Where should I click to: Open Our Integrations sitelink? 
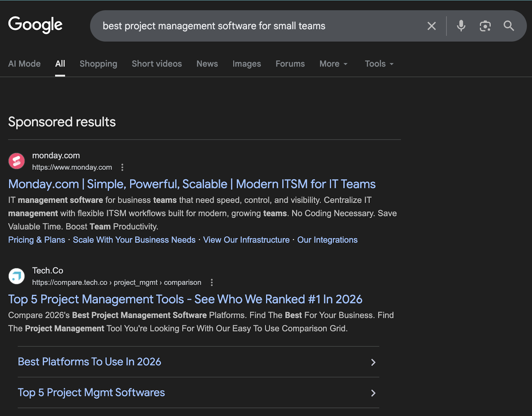click(x=328, y=240)
